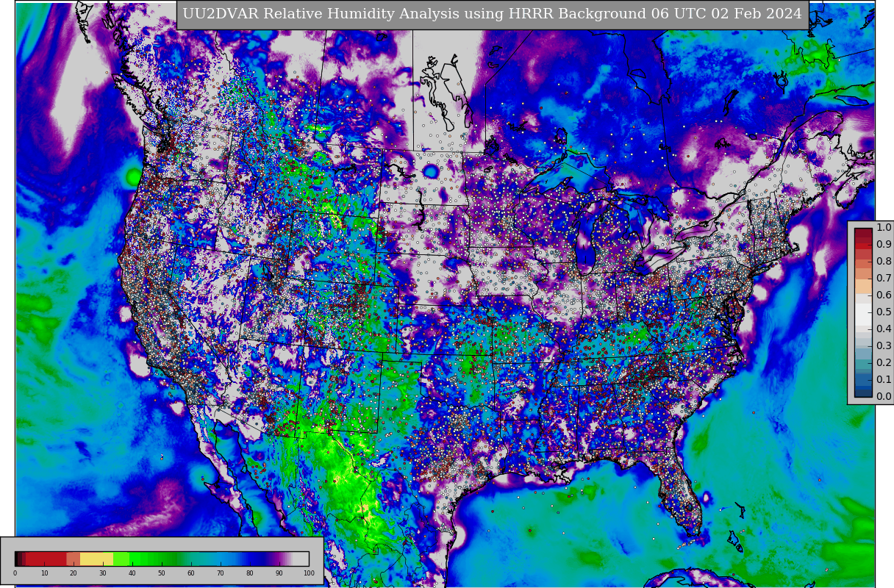Screen dimensions: 894x588
Task: Click the salmon 18-22 segment of the humidity colorbar
Action: pyautogui.click(x=73, y=559)
